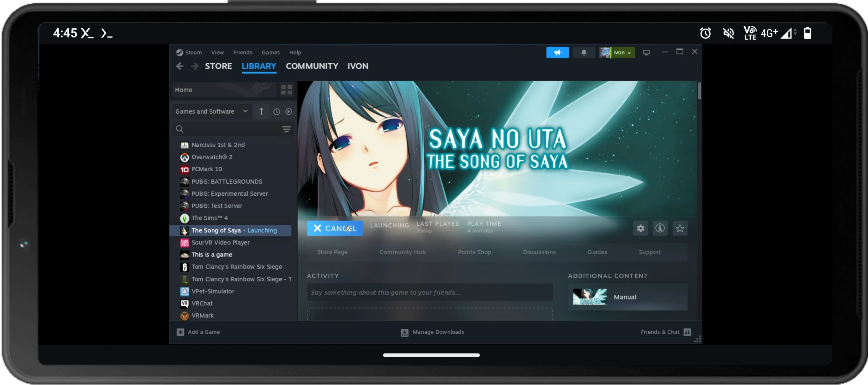Cancel the game launch
This screenshot has width=868, height=385.
(334, 228)
